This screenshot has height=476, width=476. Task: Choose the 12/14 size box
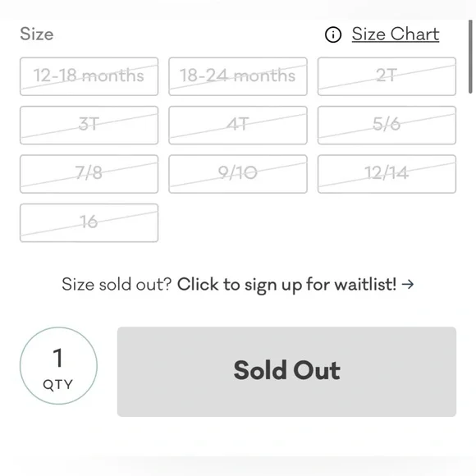click(x=387, y=174)
